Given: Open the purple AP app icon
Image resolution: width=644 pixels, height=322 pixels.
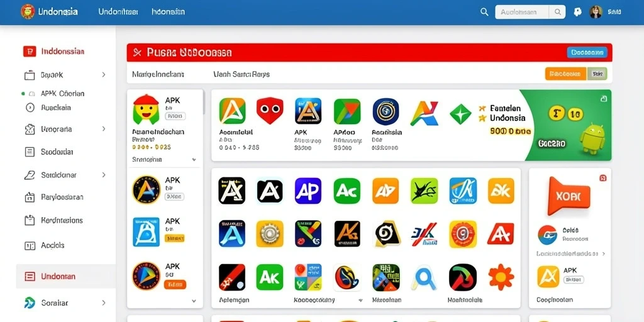Looking at the screenshot, I should click(308, 191).
